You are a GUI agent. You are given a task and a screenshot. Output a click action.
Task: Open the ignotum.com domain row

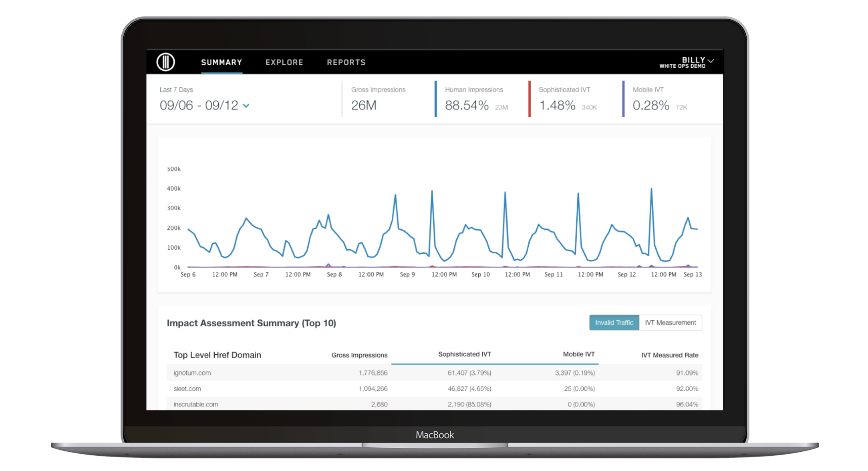pyautogui.click(x=192, y=373)
